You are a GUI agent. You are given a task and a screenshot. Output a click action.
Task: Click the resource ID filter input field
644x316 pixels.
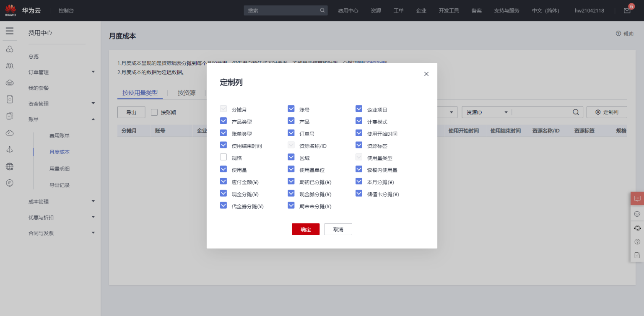coord(541,112)
